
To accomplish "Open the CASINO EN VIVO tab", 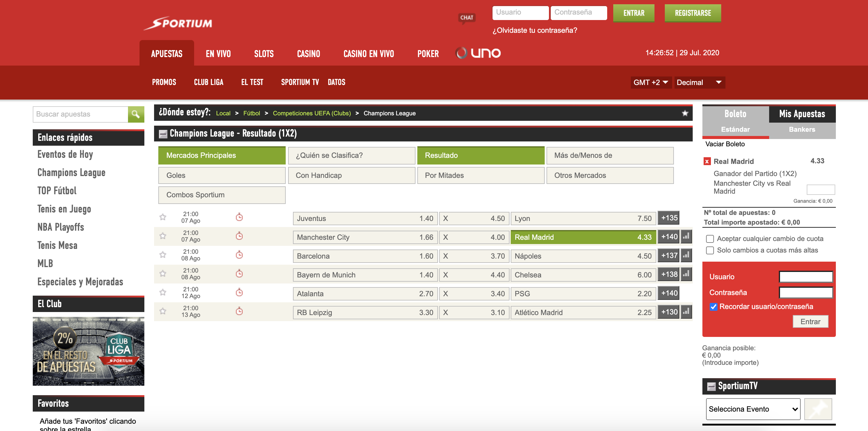I will 368,54.
